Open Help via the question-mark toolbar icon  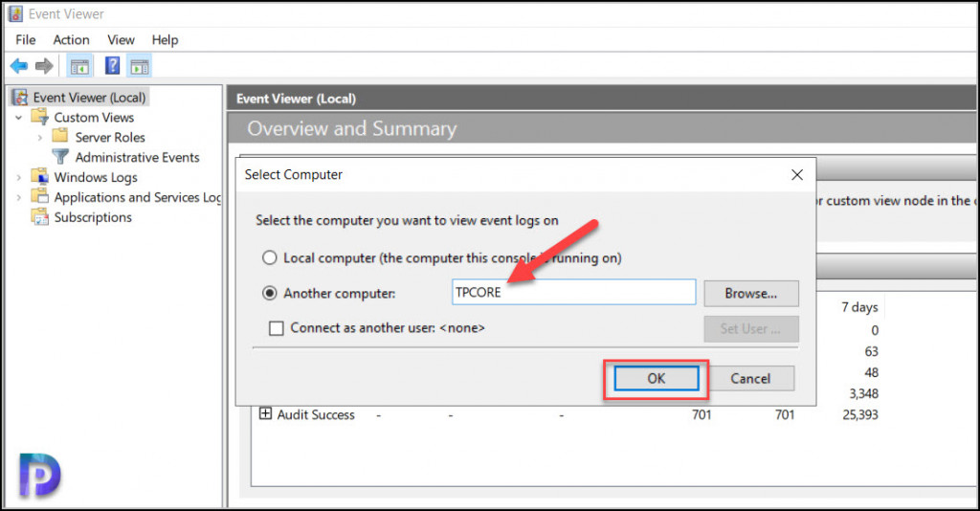(x=113, y=66)
